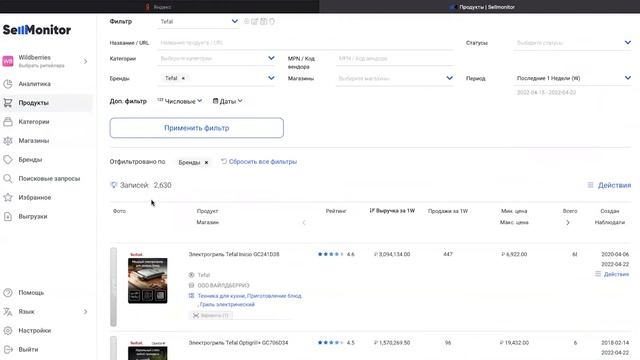Click Сбросить все фильтры link
Viewport: 640px width, 360px height.
(259, 162)
